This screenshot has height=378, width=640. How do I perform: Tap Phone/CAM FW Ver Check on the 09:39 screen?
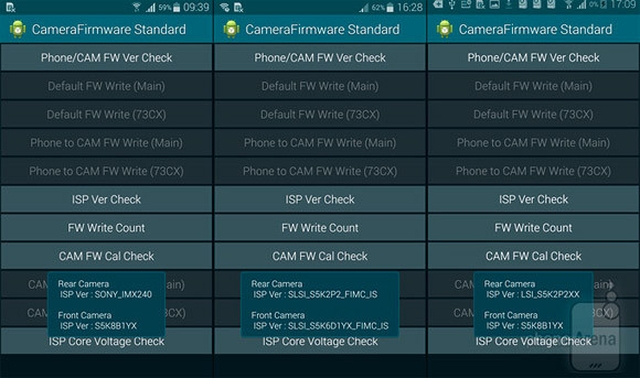click(107, 58)
